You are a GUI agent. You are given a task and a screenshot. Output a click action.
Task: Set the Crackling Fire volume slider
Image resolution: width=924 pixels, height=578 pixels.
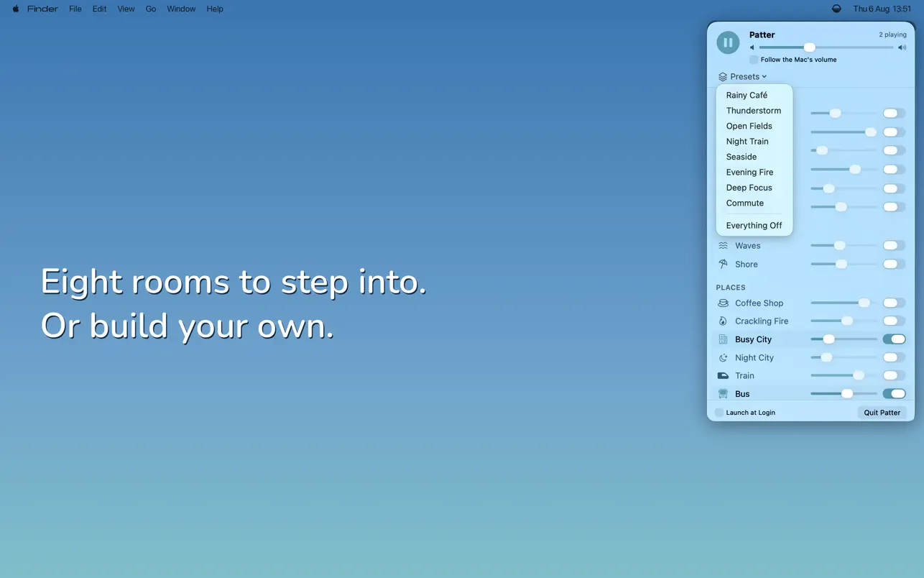pos(844,321)
